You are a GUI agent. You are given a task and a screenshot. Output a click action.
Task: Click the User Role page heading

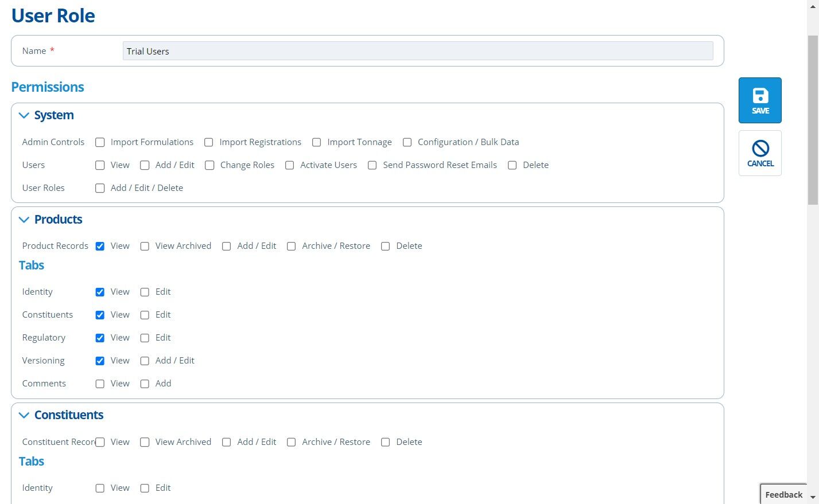pyautogui.click(x=53, y=15)
